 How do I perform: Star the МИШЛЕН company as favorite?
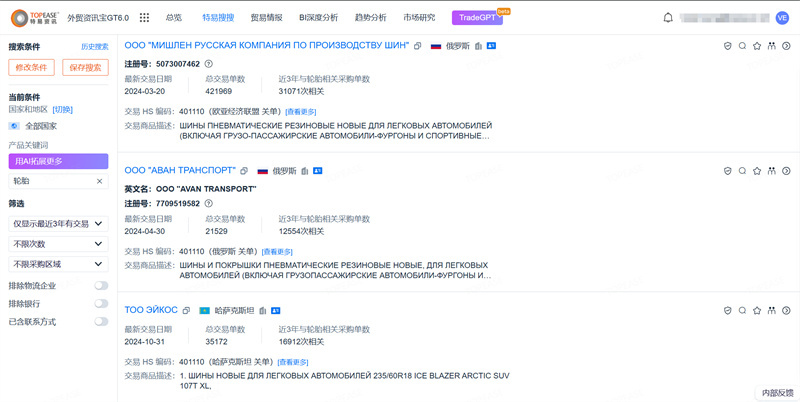click(757, 46)
